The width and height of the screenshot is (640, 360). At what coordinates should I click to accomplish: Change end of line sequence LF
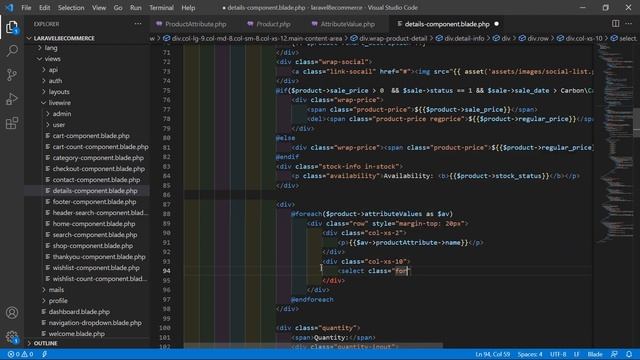click(x=577, y=354)
